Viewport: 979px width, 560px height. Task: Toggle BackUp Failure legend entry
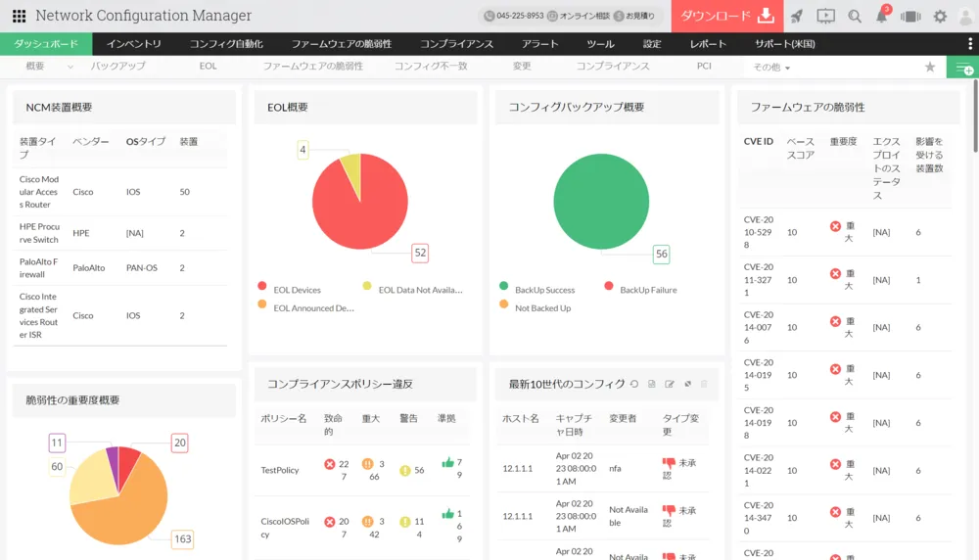point(640,290)
